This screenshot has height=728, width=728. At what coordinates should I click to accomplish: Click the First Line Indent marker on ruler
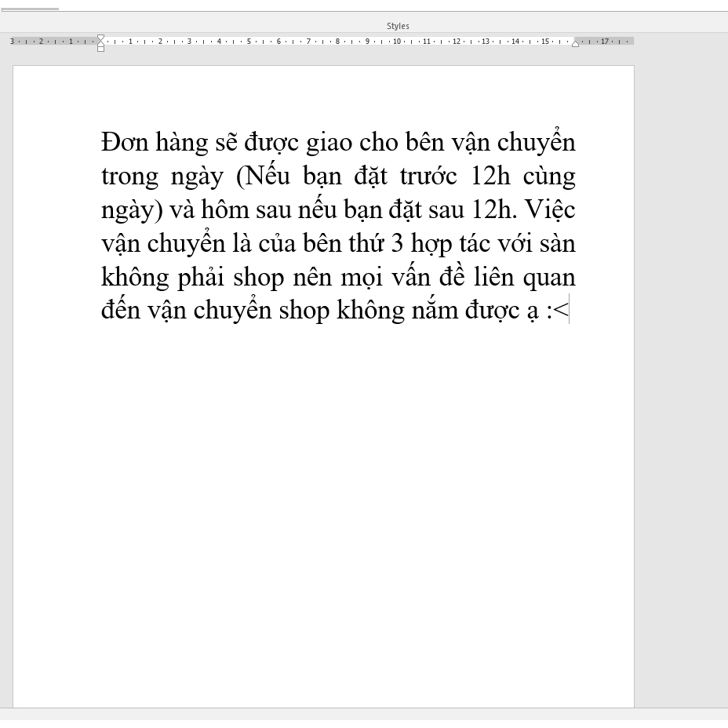click(100, 38)
